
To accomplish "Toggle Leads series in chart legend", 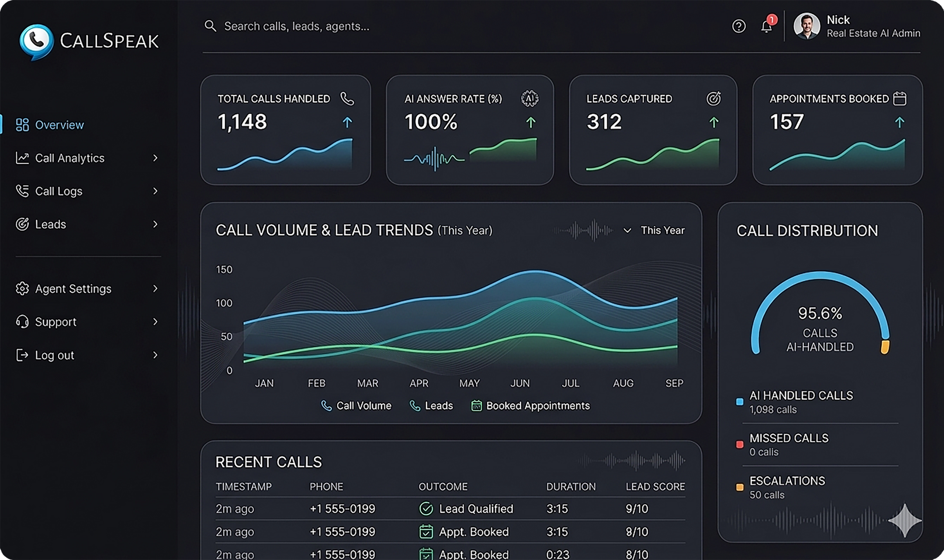I will point(431,405).
